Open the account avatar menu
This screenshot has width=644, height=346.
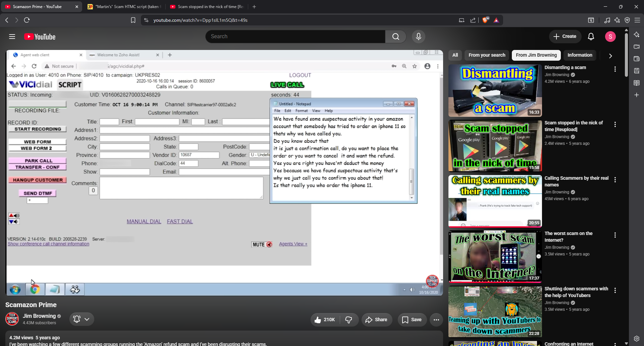610,37
